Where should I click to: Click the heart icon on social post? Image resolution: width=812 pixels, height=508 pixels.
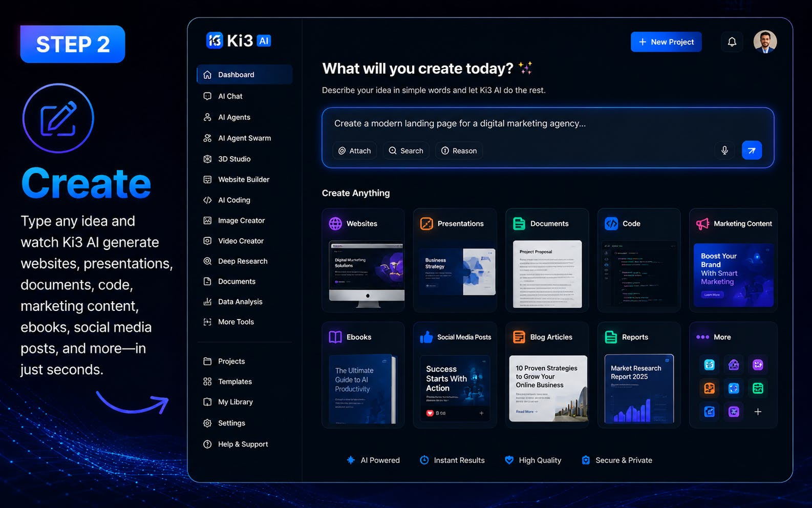tap(430, 413)
